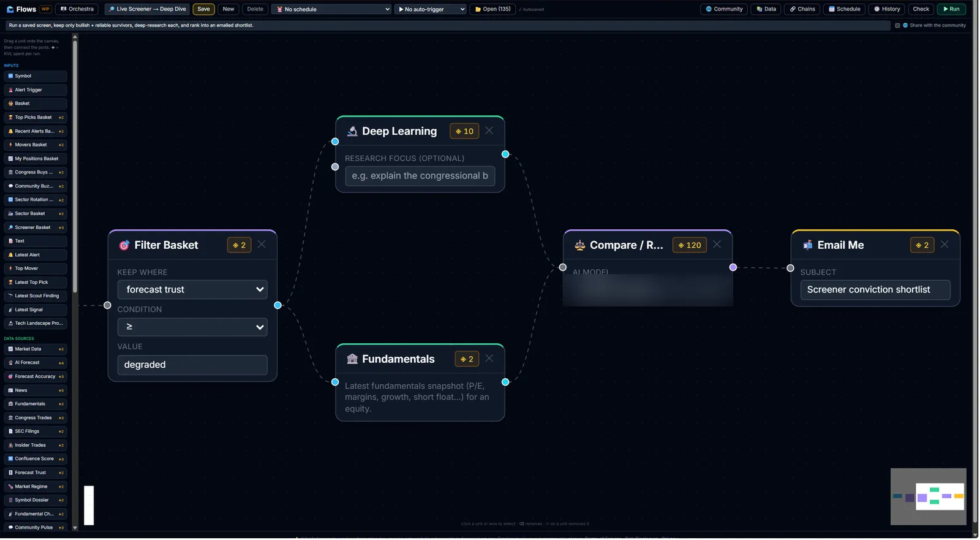Click the Save button
This screenshot has height=540, width=980.
pos(204,9)
